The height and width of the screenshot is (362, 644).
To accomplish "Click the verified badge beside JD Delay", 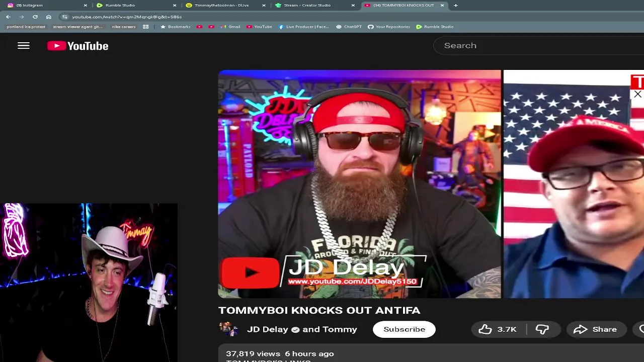I will [x=295, y=330].
